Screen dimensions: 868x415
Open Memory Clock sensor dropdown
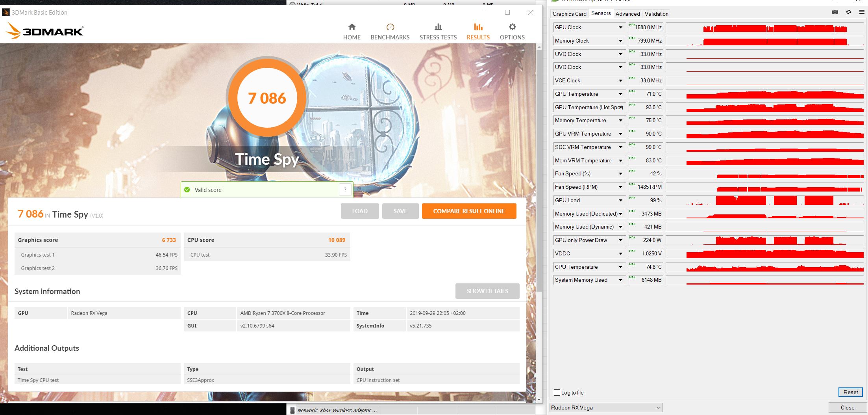(620, 41)
